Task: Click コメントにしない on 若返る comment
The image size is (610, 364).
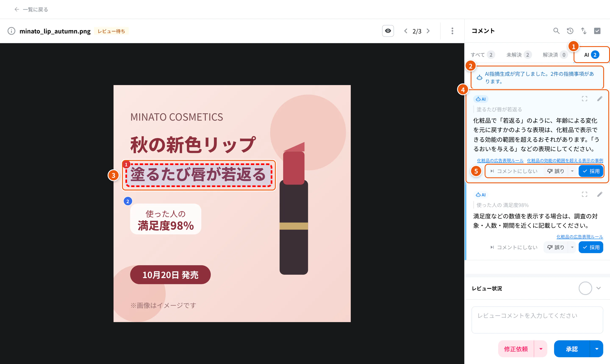Action: pyautogui.click(x=514, y=171)
